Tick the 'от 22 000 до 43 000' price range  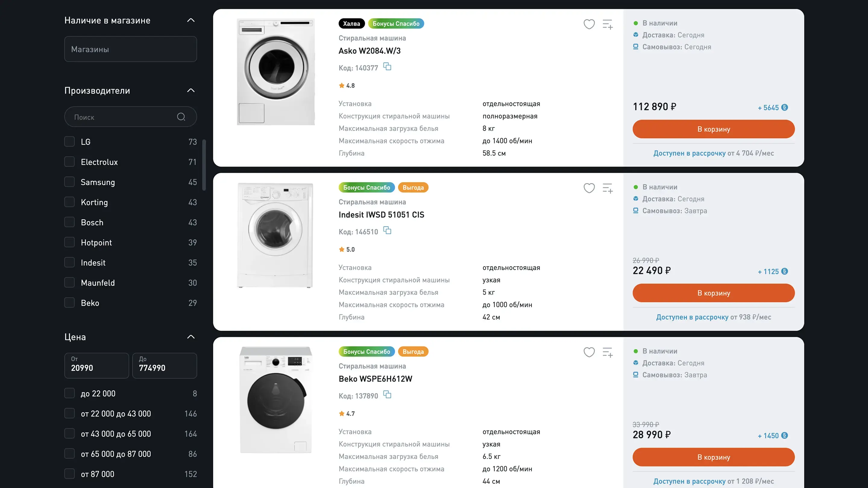click(69, 414)
